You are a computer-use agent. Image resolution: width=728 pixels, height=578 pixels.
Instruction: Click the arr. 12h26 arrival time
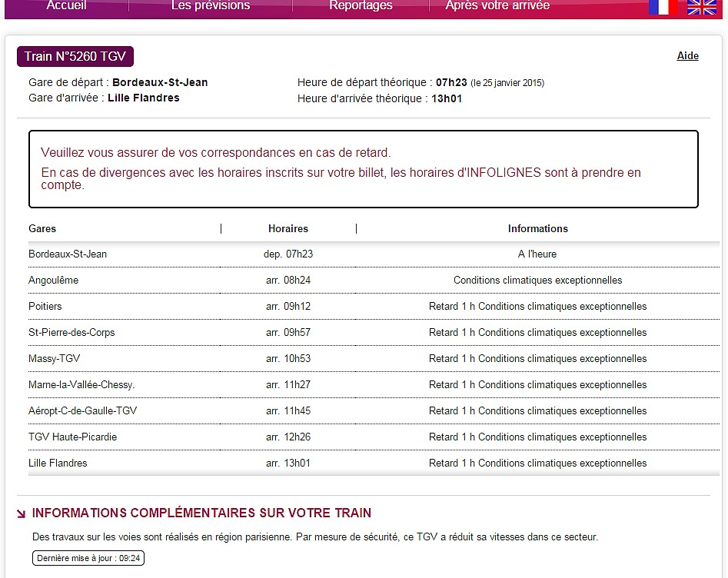click(288, 437)
